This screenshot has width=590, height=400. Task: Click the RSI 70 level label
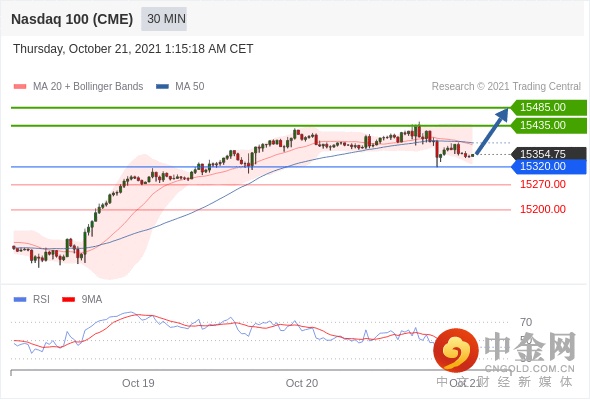[x=526, y=322]
